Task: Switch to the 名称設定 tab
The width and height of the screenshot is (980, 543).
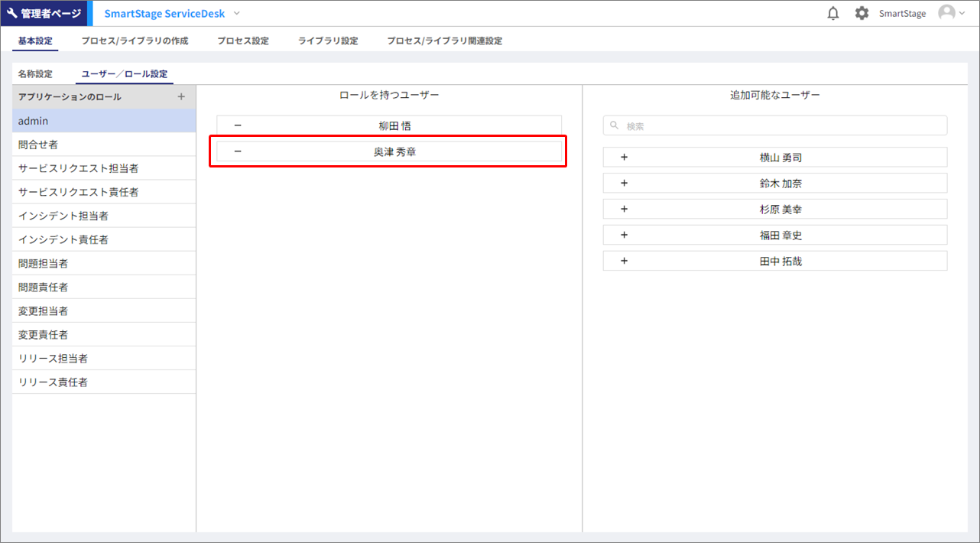Action: click(35, 74)
